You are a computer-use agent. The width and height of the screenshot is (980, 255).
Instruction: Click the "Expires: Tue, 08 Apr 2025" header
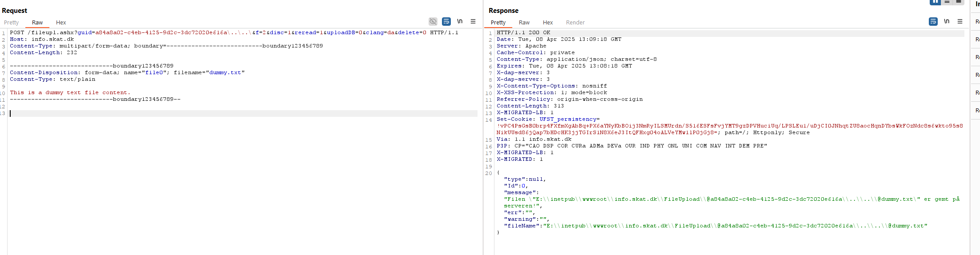(x=564, y=66)
